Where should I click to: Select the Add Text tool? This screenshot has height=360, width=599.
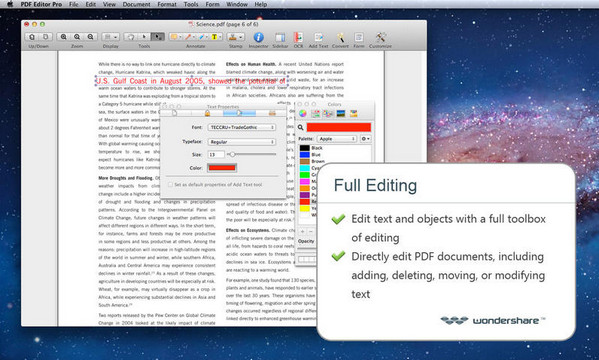coord(318,37)
